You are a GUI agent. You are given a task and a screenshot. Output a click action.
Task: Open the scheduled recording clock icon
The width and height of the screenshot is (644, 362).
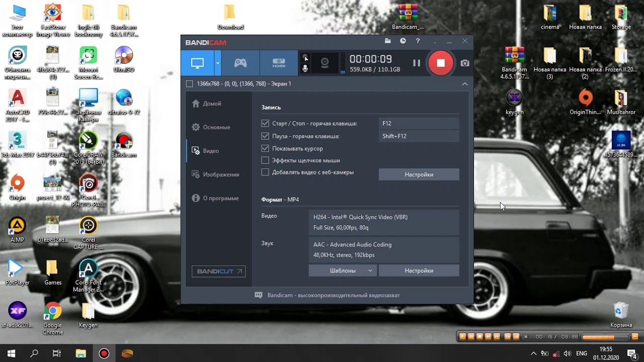point(403,41)
